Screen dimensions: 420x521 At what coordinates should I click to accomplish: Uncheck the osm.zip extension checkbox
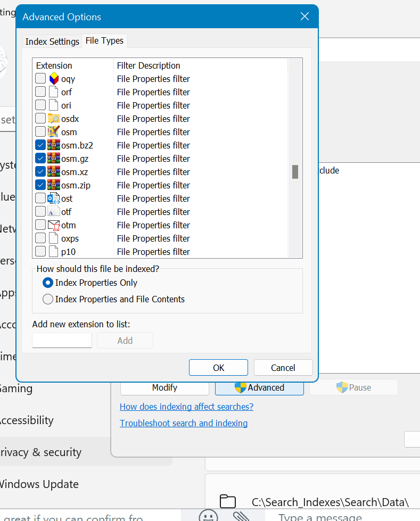[40, 185]
